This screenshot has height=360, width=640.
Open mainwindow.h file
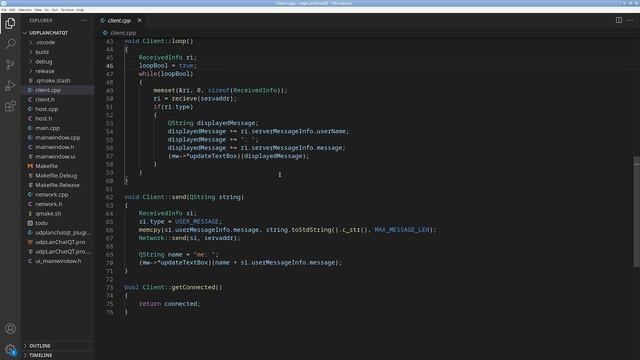coord(58,147)
